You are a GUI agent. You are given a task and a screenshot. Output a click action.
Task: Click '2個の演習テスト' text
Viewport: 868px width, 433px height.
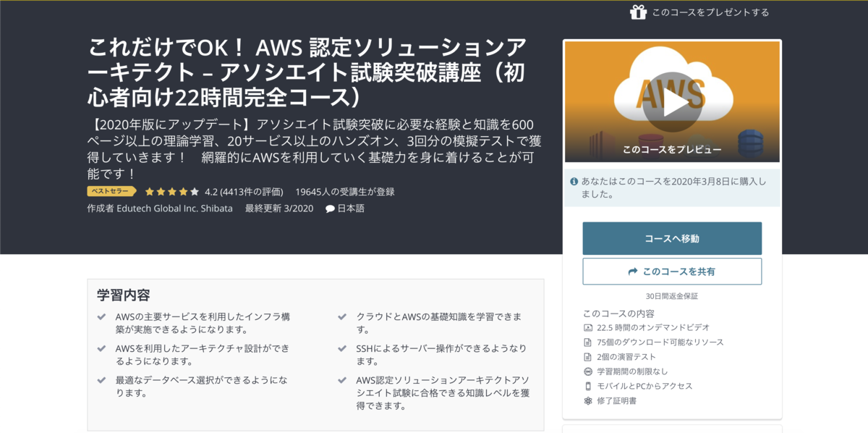[626, 356]
